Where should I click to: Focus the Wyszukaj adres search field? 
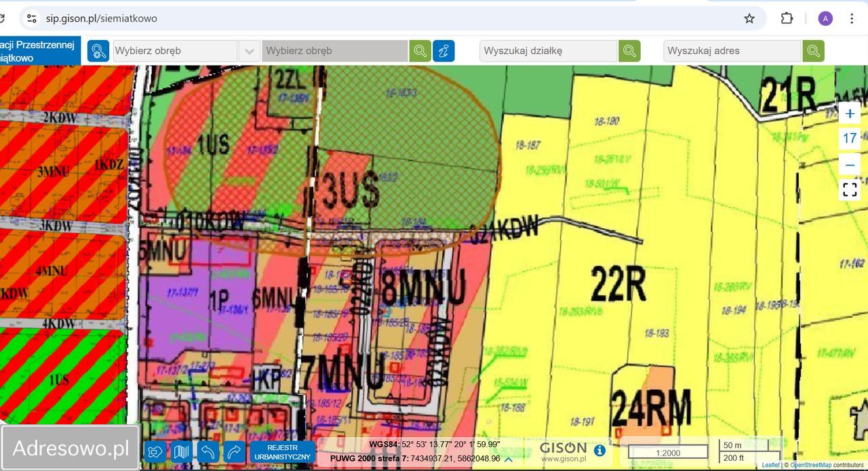click(x=732, y=51)
